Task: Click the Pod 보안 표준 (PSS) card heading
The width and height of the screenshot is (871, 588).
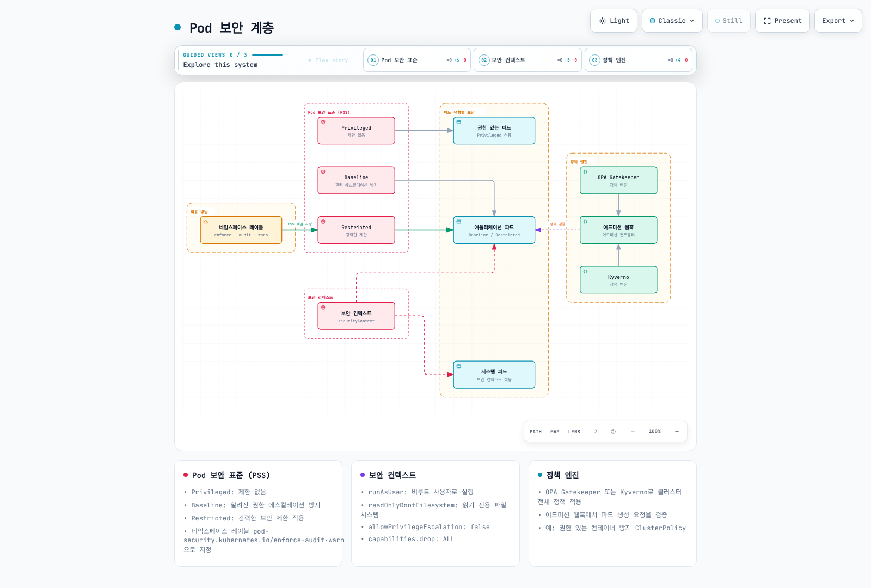Action: [231, 475]
